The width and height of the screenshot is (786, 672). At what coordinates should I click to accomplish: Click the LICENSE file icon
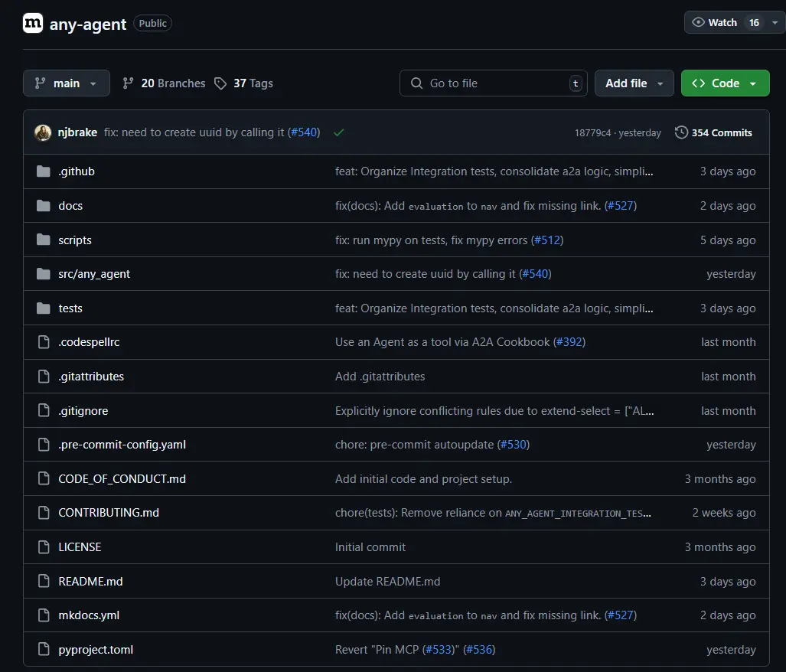click(44, 547)
